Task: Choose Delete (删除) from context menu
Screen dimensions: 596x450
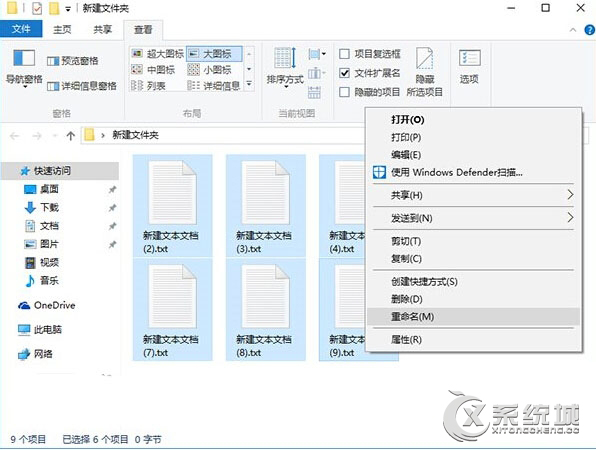Action: [473, 299]
